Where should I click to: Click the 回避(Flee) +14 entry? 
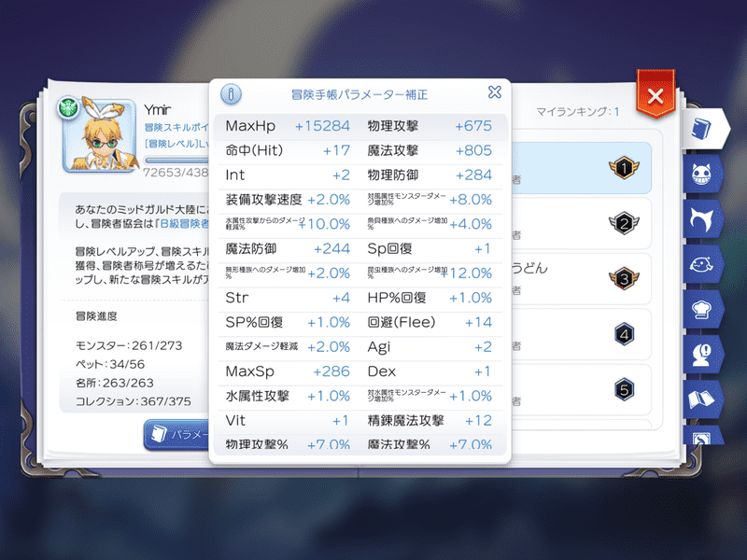(430, 323)
